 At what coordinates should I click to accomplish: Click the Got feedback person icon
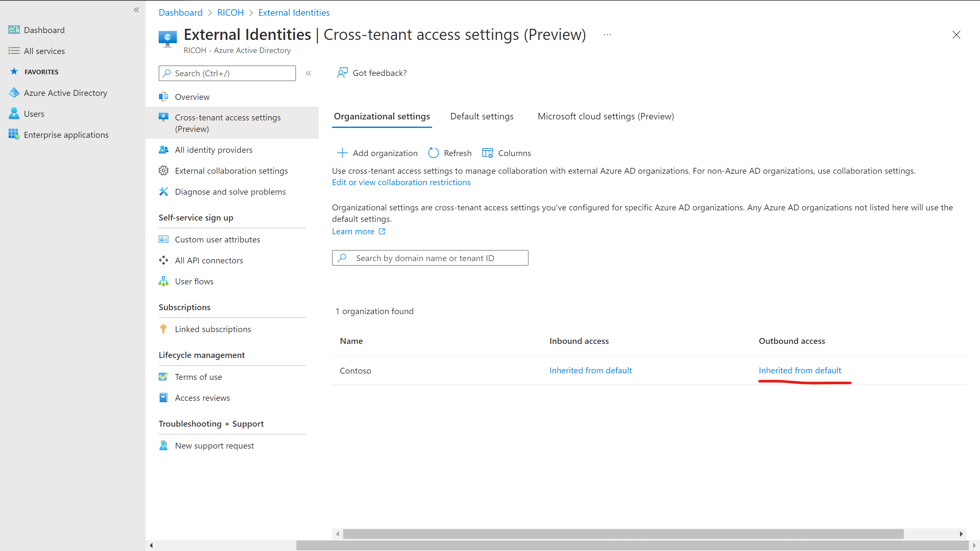click(342, 73)
